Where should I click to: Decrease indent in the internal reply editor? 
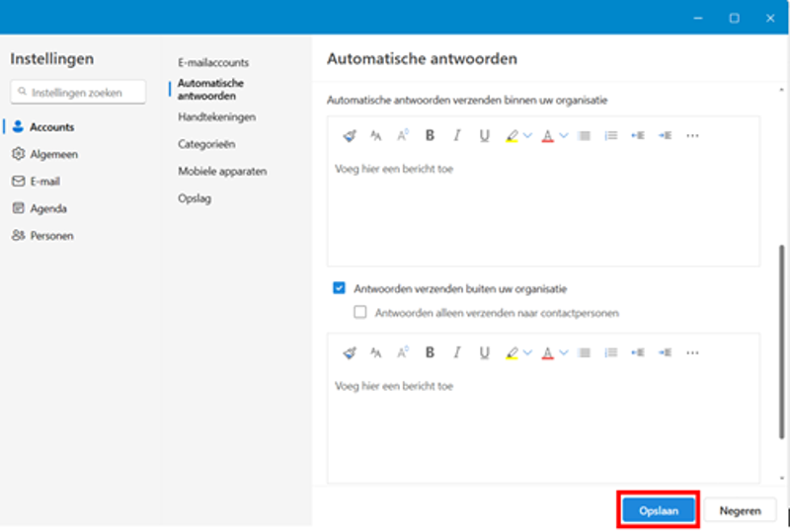click(x=638, y=135)
